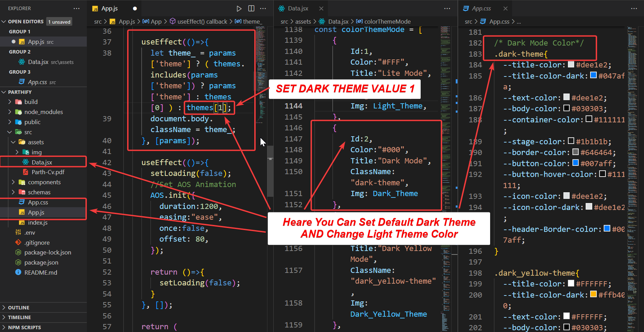Screen dimensions: 644x332
Task: Click the Explorer pane more actions ellipsis
Action: click(76, 8)
